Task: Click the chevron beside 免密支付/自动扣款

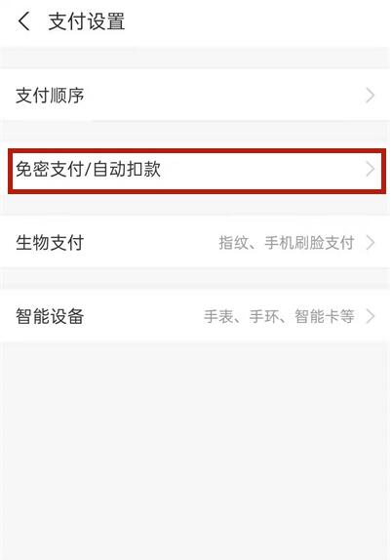Action: (x=371, y=170)
